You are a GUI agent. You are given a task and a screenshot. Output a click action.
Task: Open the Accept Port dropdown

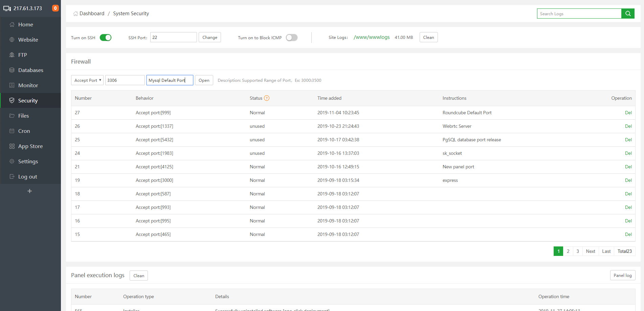pyautogui.click(x=87, y=80)
